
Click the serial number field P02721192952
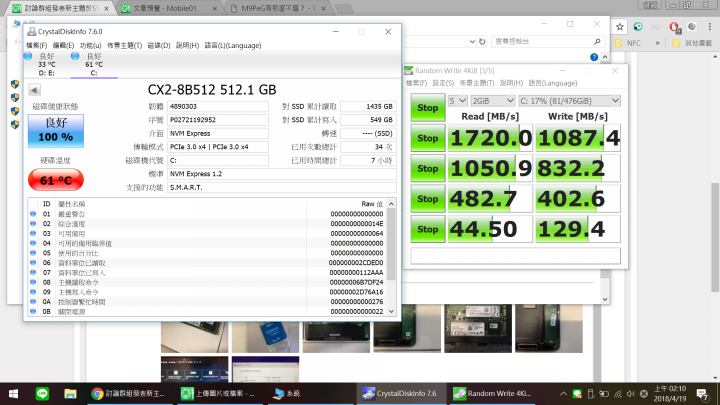pos(218,120)
